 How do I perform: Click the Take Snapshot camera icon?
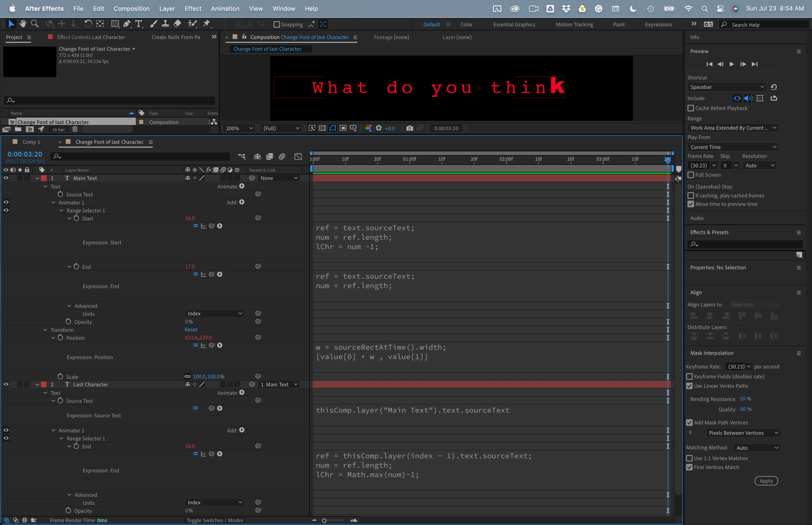tap(410, 128)
